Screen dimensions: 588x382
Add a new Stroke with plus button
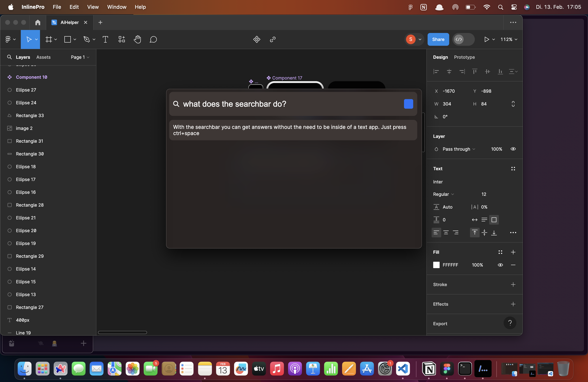click(513, 285)
